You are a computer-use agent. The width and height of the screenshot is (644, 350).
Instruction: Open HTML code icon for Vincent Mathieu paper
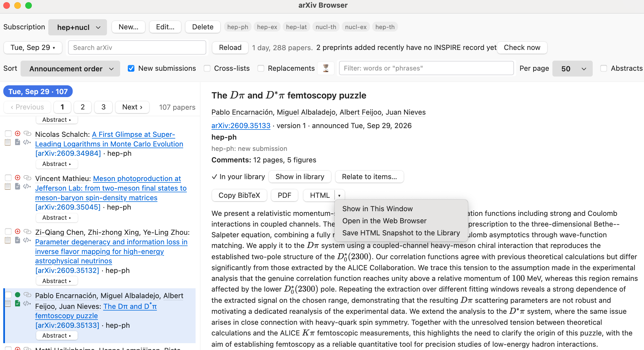coord(27,186)
